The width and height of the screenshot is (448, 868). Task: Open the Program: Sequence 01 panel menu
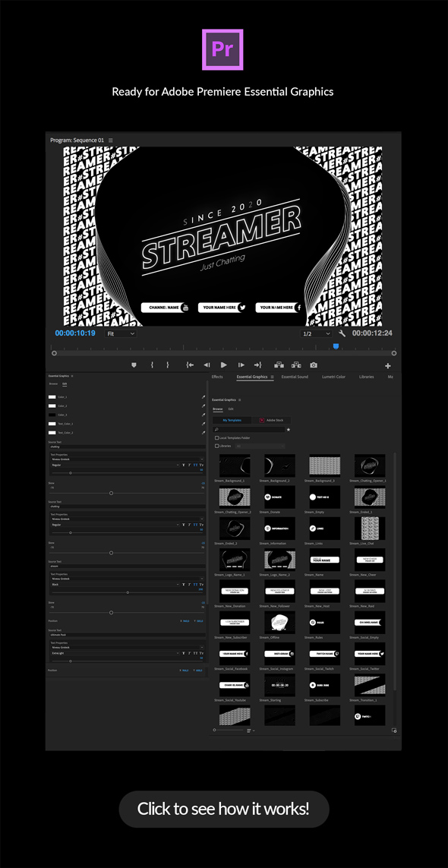[110, 140]
